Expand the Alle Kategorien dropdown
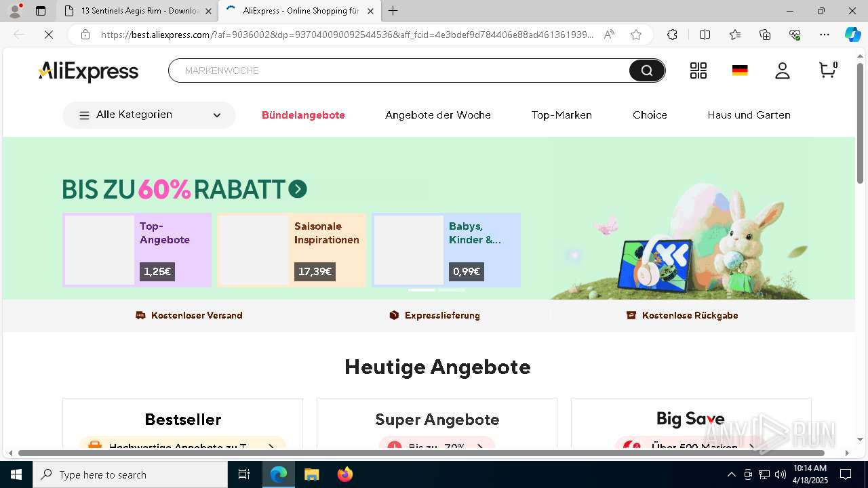This screenshot has height=488, width=868. pos(149,115)
